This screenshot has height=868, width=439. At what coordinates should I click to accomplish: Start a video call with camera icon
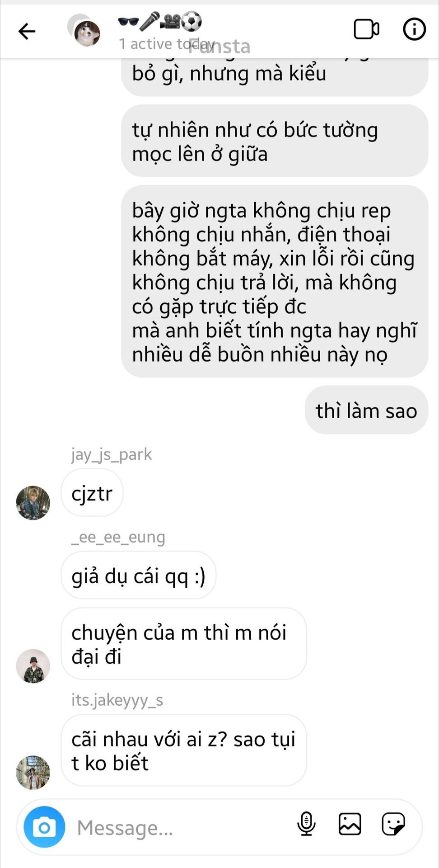pos(366,29)
